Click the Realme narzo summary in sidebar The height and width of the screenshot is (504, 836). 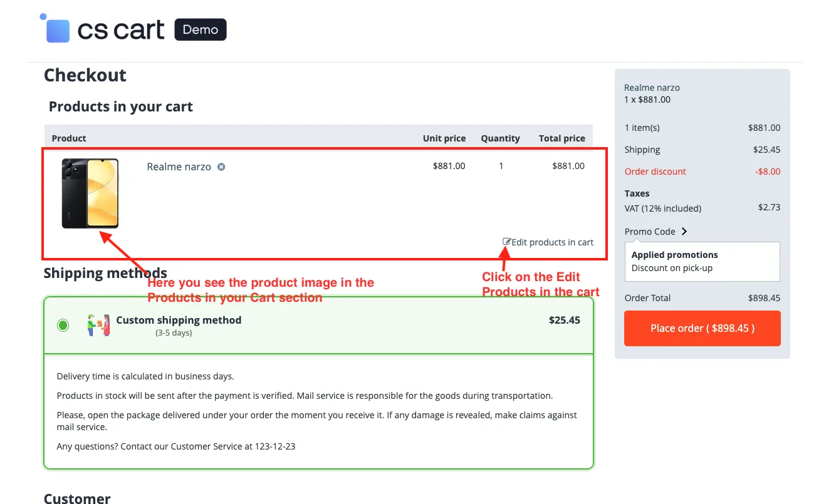click(x=652, y=93)
